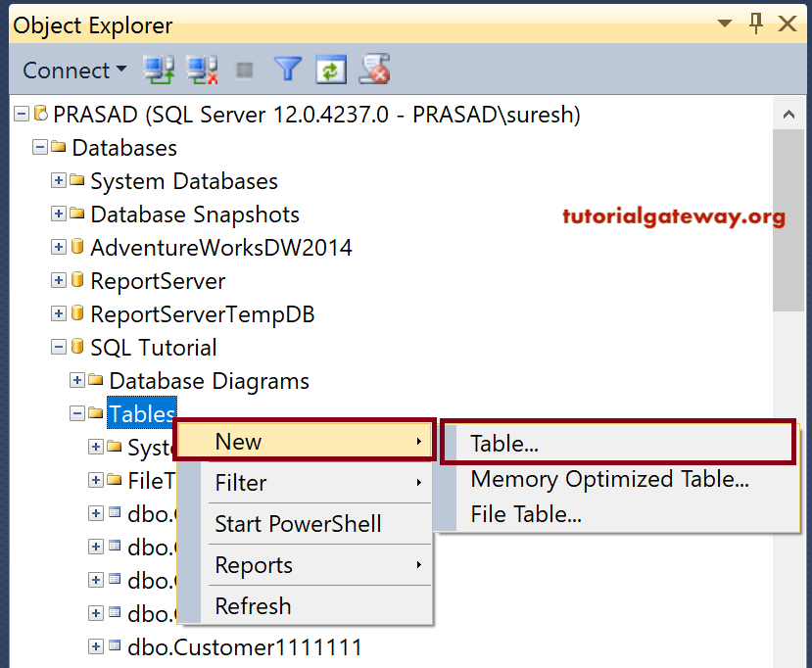This screenshot has width=812, height=668.
Task: Collapse the Tables folder node
Action: point(77,413)
